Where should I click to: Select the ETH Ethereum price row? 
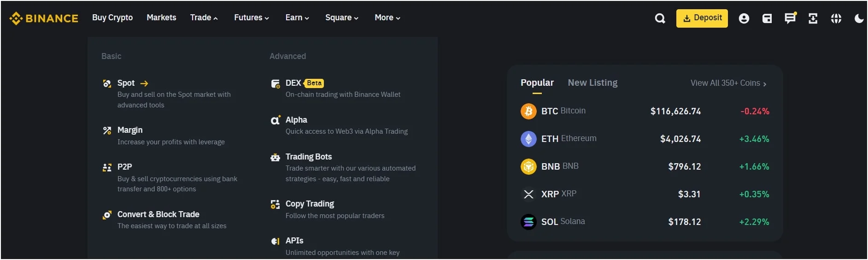coord(645,139)
